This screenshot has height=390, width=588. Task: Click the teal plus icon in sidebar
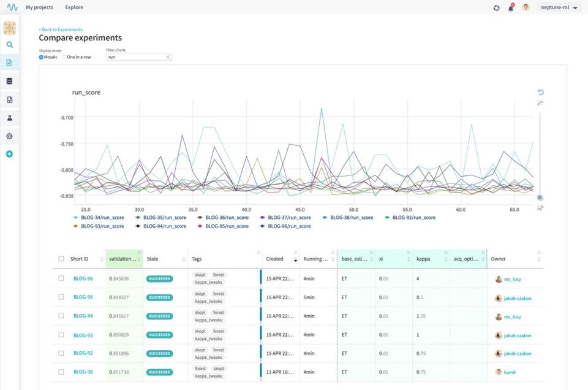pyautogui.click(x=9, y=154)
